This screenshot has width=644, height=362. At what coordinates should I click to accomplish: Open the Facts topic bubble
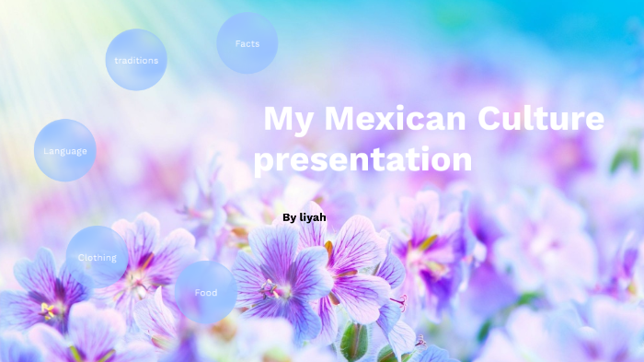click(247, 43)
